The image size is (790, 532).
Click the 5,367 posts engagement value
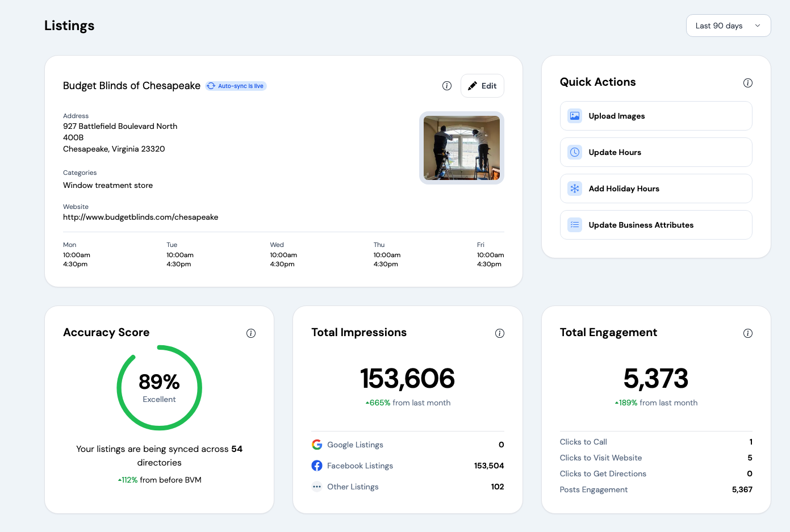pos(742,489)
